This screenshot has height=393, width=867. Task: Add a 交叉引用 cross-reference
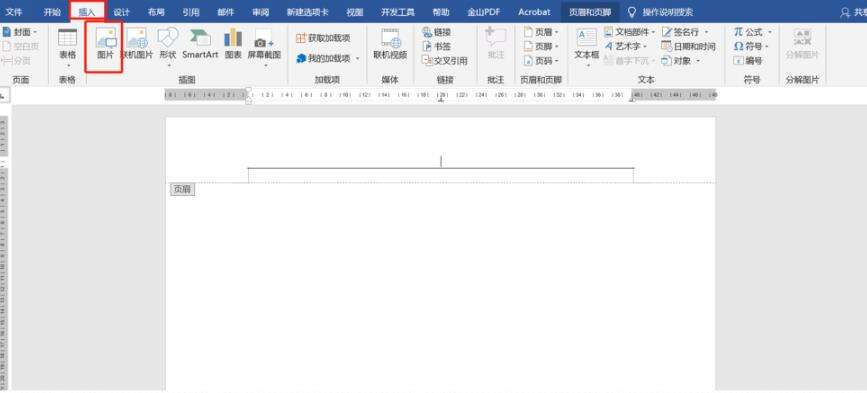tap(445, 61)
